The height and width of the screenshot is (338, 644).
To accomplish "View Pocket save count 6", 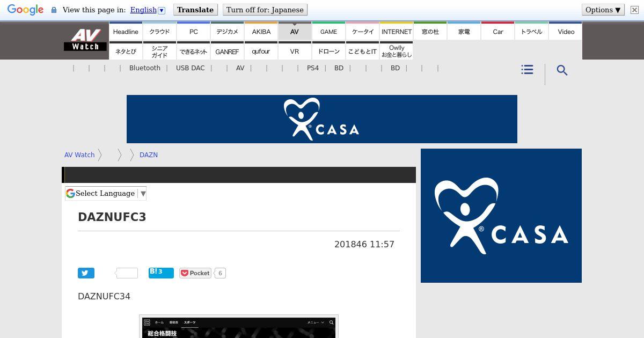I will (220, 273).
